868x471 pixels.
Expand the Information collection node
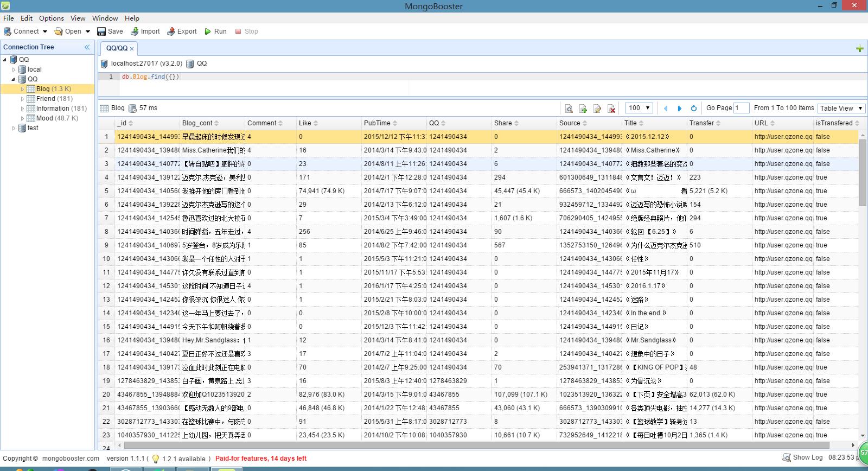click(22, 109)
